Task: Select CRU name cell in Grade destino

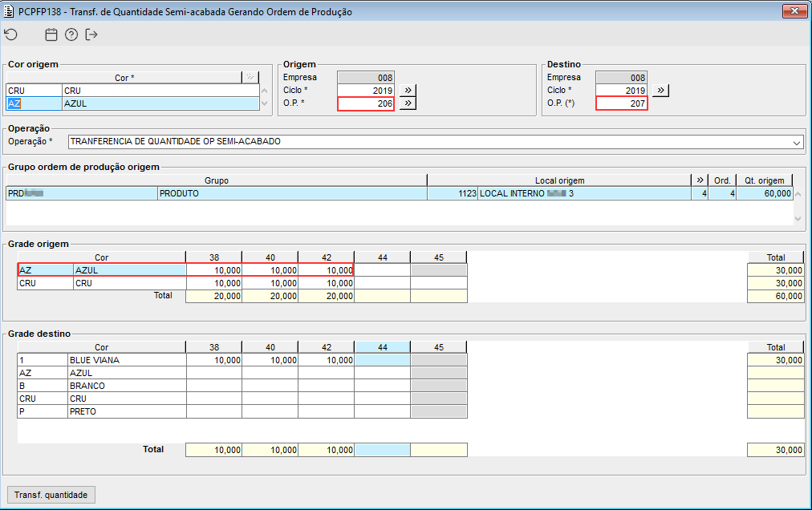Action: point(127,399)
